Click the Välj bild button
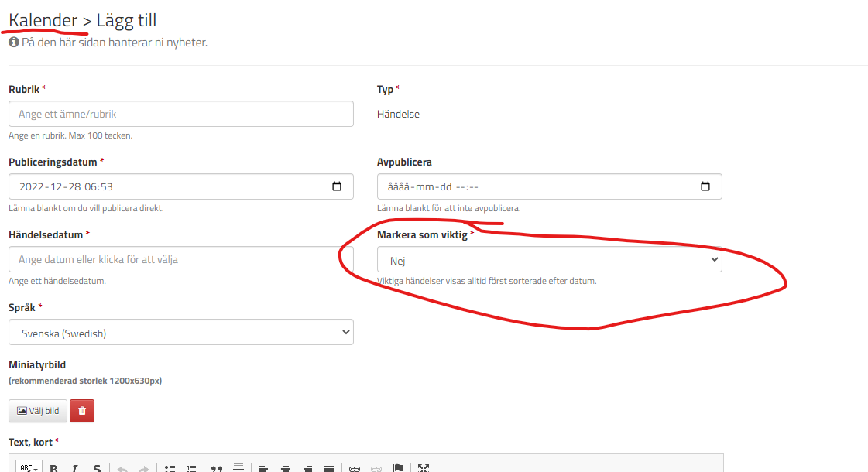Screen dimensions: 868x472 coord(38,411)
